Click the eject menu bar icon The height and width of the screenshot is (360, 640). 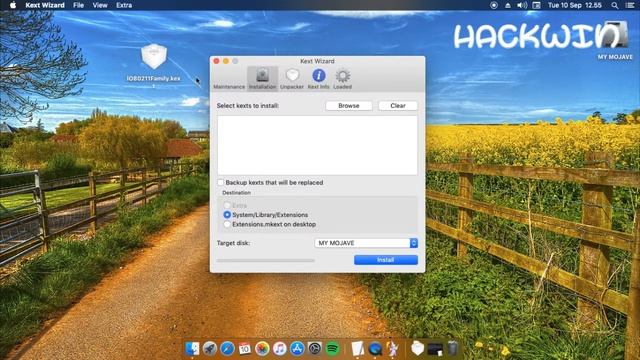(508, 5)
